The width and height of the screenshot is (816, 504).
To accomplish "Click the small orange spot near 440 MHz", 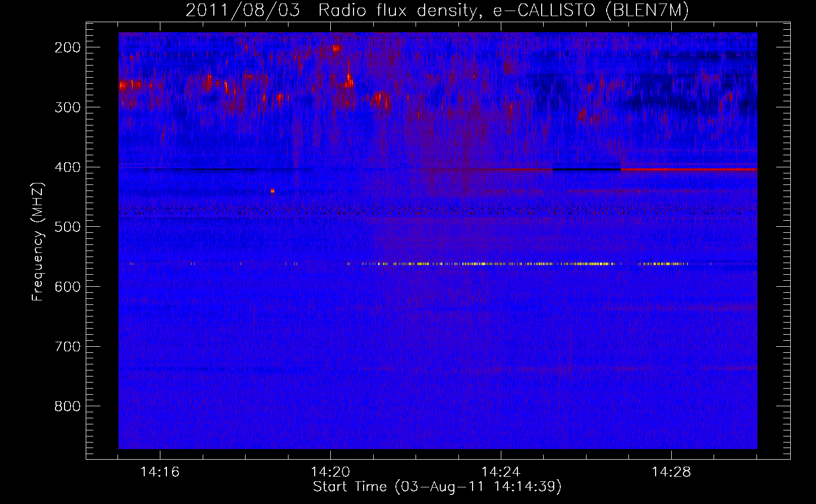I will (272, 191).
